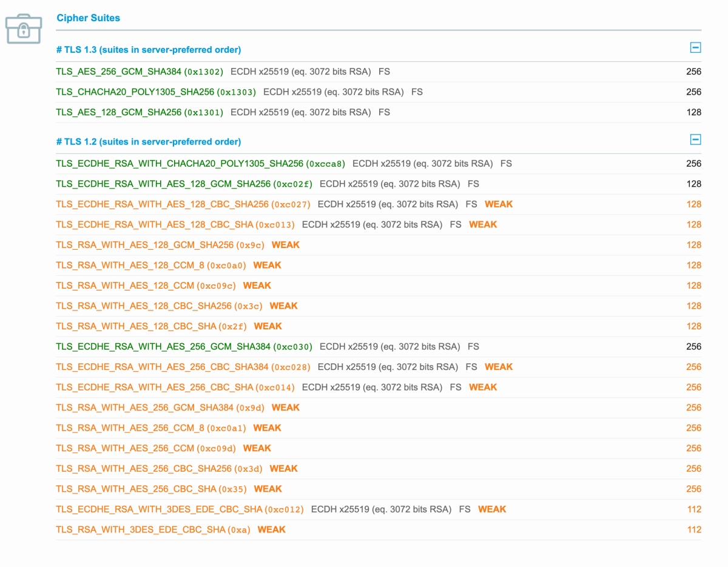This screenshot has height=567, width=728.
Task: Select the TLS 1.3 server-preferred order header
Action: [x=148, y=50]
